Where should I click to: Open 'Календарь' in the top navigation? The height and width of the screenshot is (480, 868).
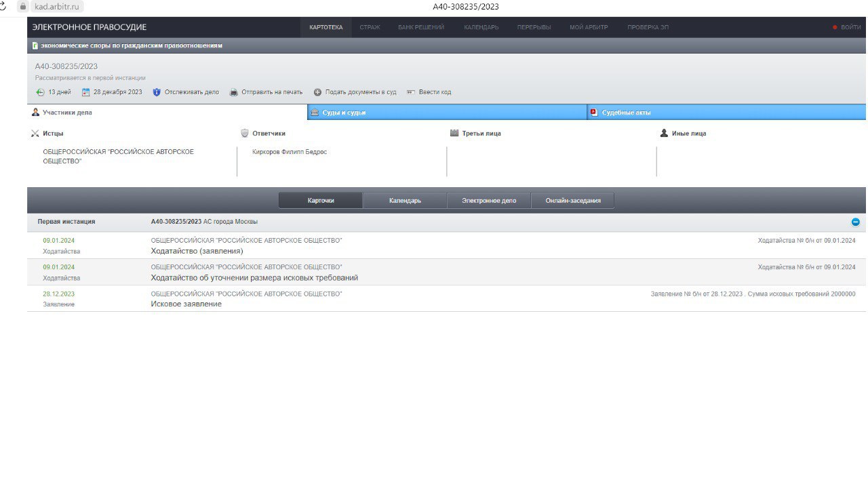tap(481, 27)
